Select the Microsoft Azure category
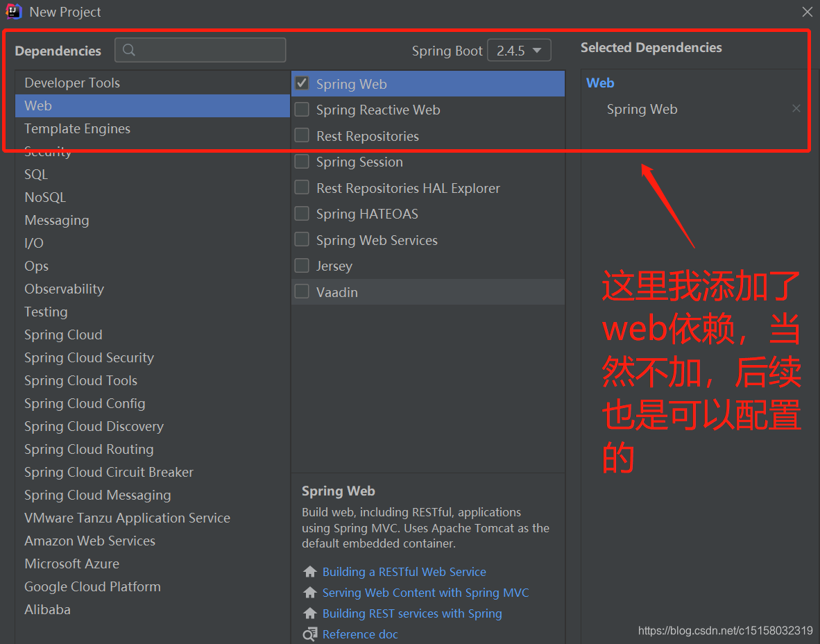The width and height of the screenshot is (820, 644). (152, 564)
